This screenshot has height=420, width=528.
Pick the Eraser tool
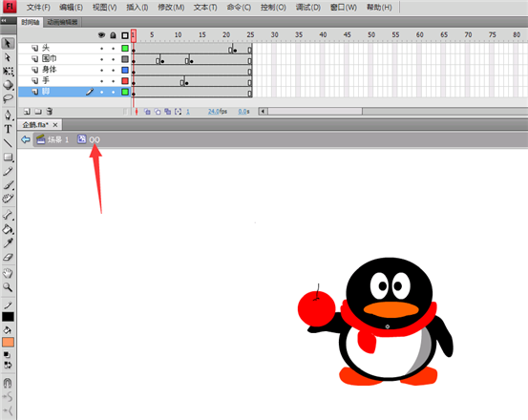click(8, 258)
